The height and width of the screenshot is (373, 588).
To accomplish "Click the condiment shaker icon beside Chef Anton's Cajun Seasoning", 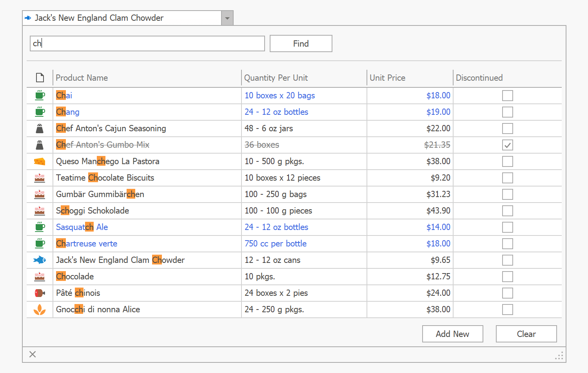I will (x=40, y=129).
